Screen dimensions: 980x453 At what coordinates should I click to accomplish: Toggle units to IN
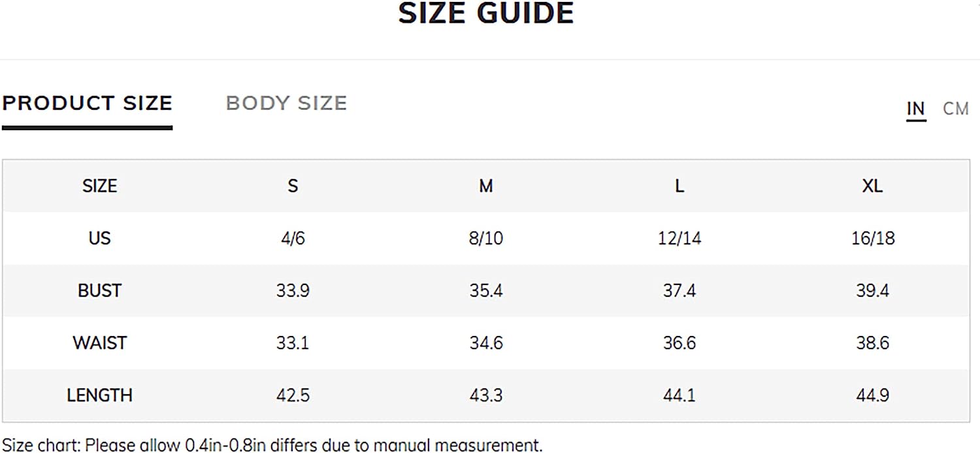(916, 109)
